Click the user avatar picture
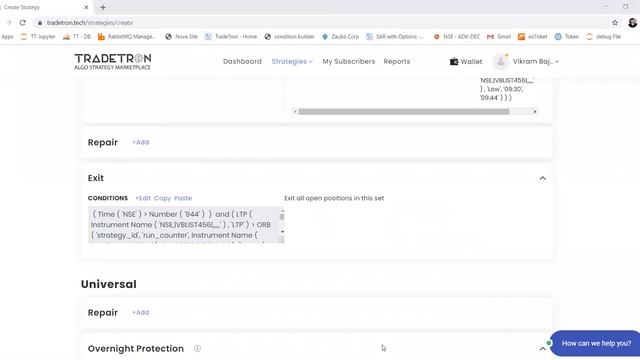This screenshot has width=640, height=360. [500, 62]
